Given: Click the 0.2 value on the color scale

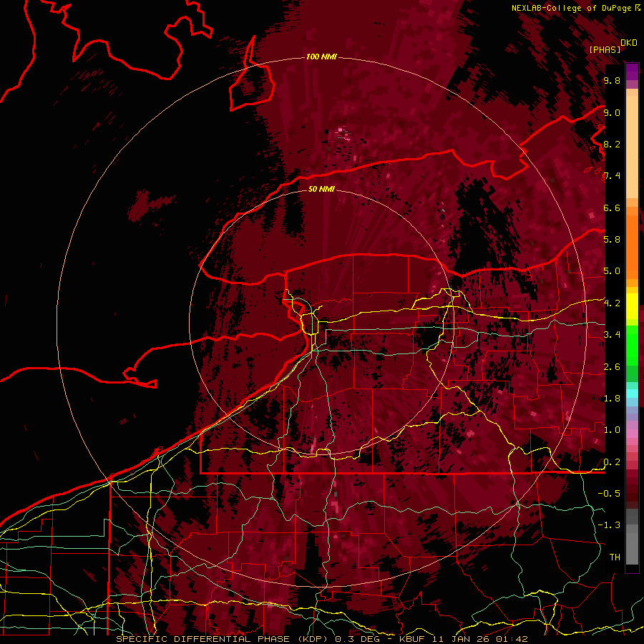Looking at the screenshot, I should click(x=612, y=462).
